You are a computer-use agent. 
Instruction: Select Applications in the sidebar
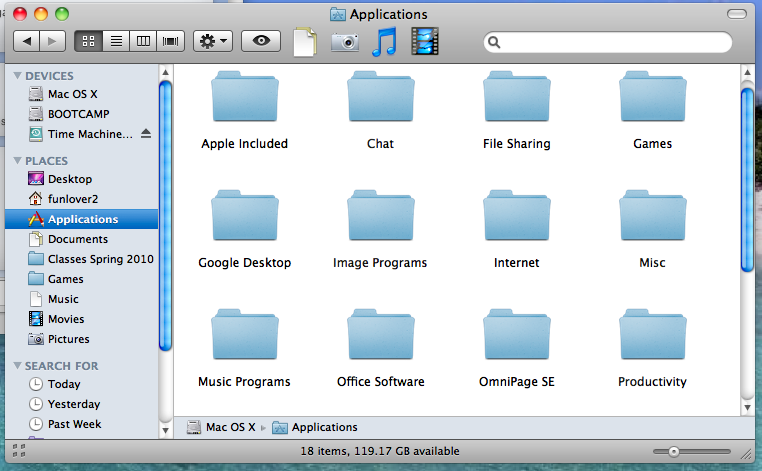(x=82, y=219)
